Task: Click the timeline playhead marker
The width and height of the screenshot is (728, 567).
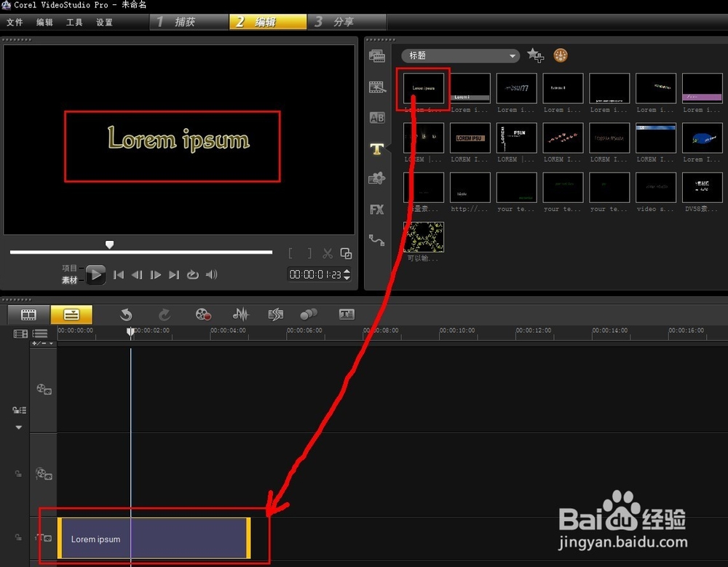Action: [131, 332]
